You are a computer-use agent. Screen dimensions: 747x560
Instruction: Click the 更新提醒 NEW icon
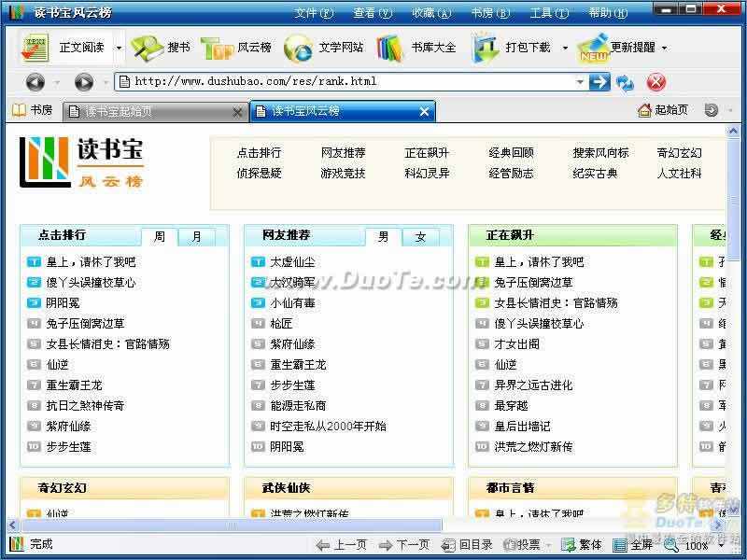tap(594, 48)
